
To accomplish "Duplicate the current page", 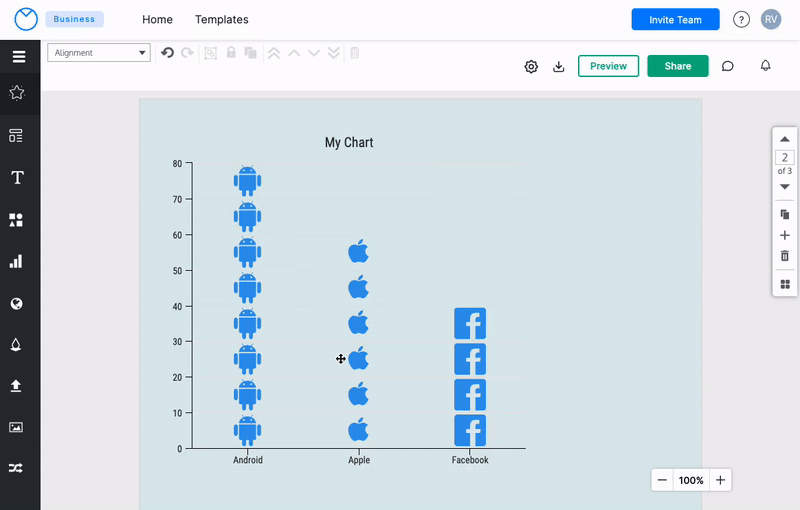I will click(x=785, y=215).
